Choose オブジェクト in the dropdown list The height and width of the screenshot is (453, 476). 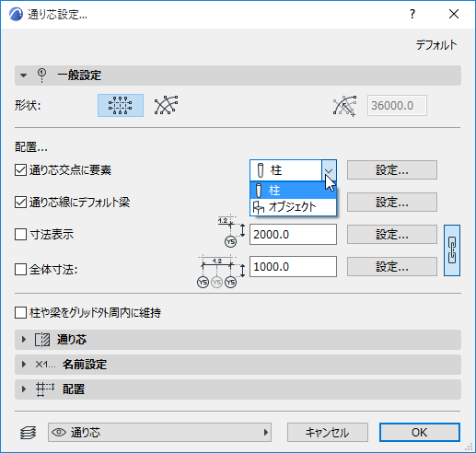pyautogui.click(x=294, y=207)
